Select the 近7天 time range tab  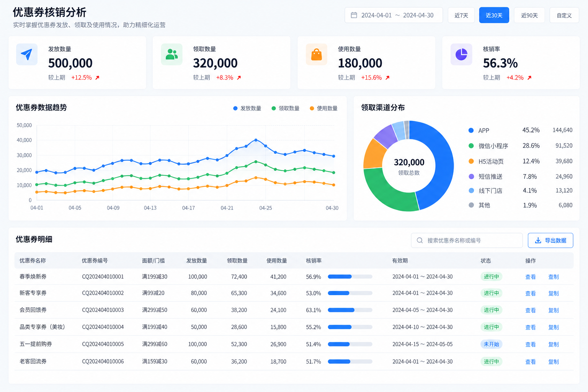pos(461,15)
